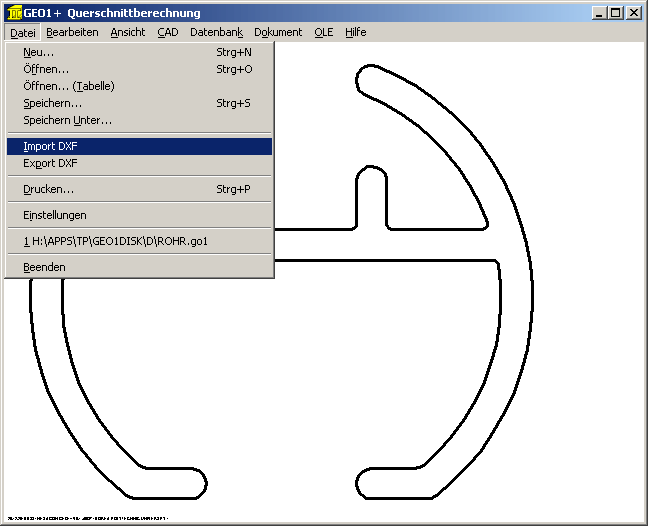Screen dimensions: 648x526
Task: Click the highlighted Import DXF item
Action: coord(50,146)
